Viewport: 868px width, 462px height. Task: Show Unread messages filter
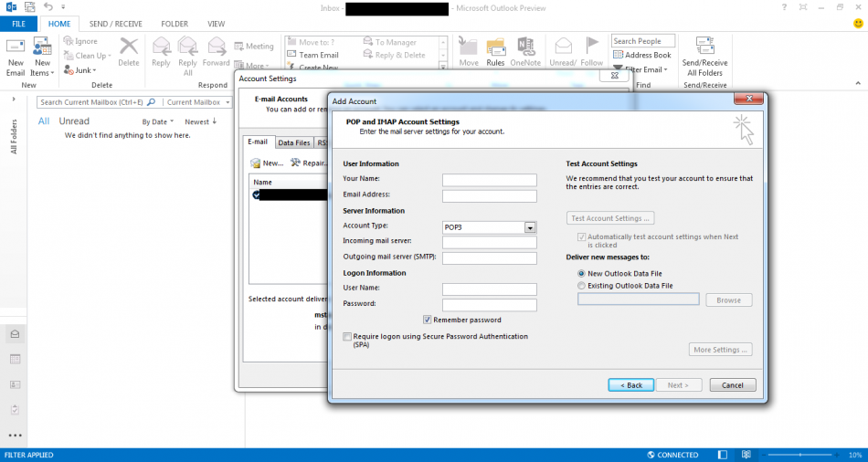[74, 121]
